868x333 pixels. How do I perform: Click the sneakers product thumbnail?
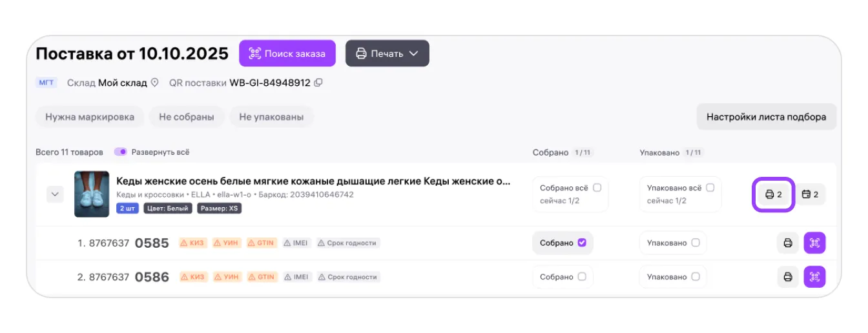click(90, 194)
